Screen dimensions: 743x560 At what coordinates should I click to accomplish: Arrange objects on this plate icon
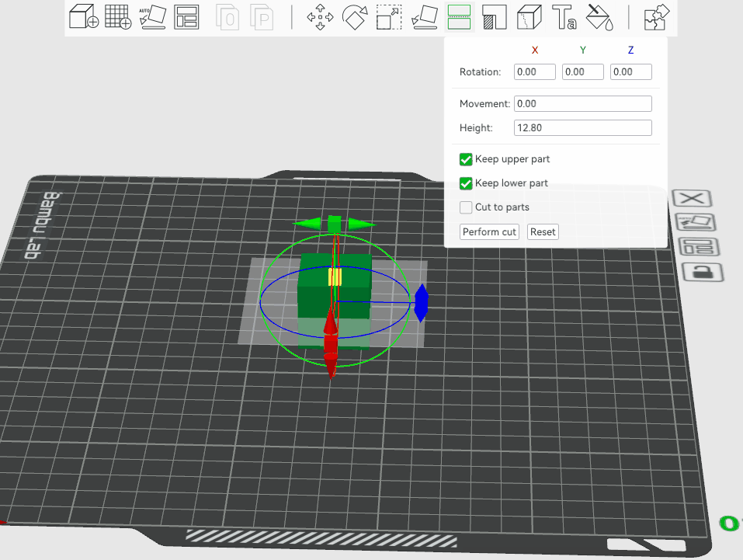coord(699,246)
